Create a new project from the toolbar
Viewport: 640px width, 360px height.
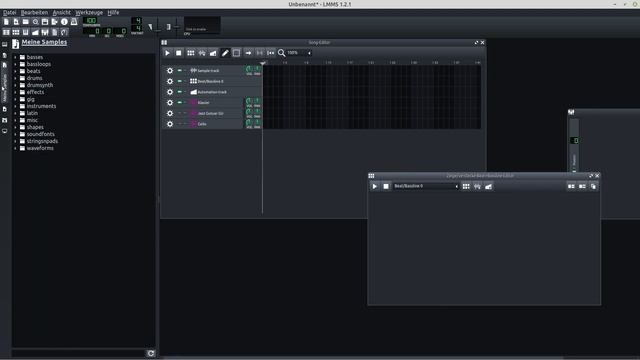coord(6,22)
